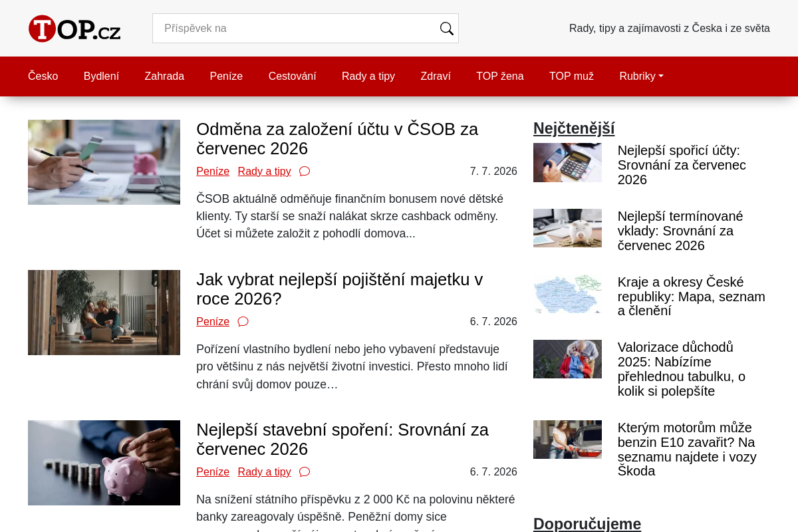Open the Bydlení menu section
798x532 pixels.
point(101,76)
